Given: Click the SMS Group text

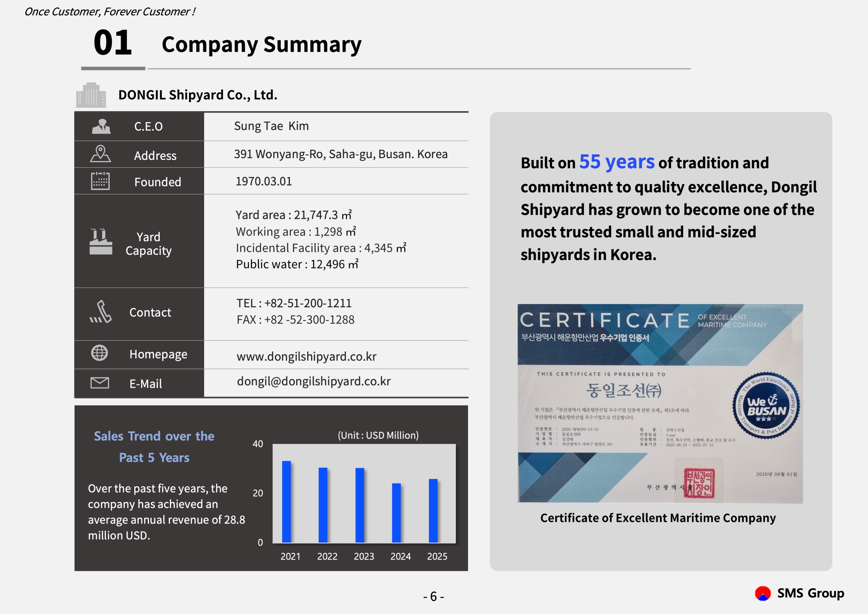Looking at the screenshot, I should tap(810, 593).
